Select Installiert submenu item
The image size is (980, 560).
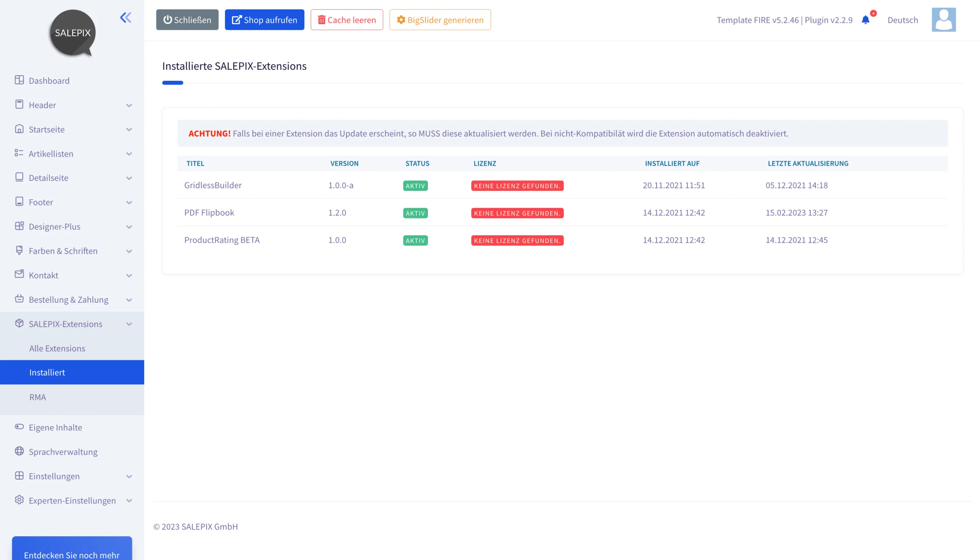point(72,372)
